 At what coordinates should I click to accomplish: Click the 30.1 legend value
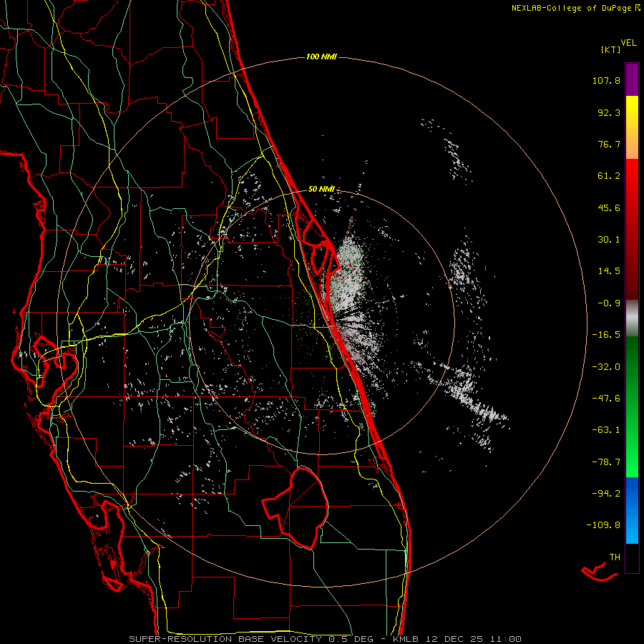tap(609, 240)
